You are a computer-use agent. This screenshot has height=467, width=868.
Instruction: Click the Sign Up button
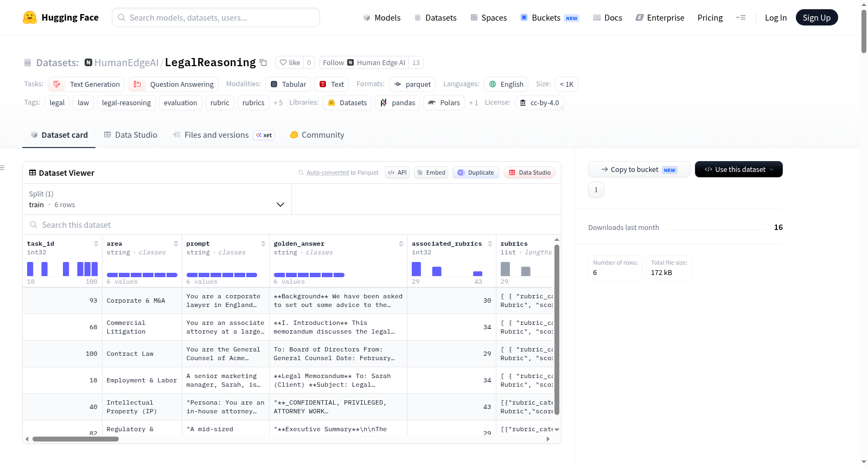click(816, 17)
